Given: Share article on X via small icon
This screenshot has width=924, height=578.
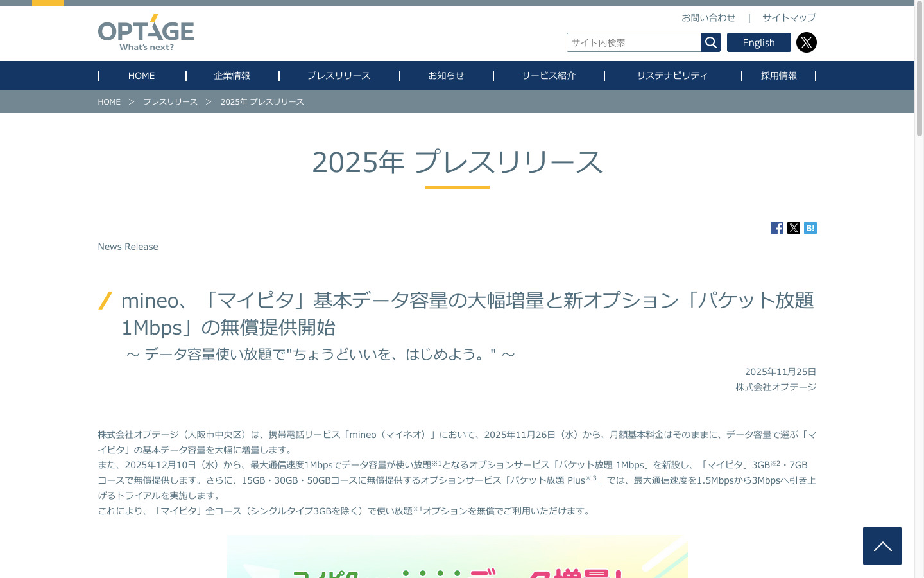Looking at the screenshot, I should [793, 228].
